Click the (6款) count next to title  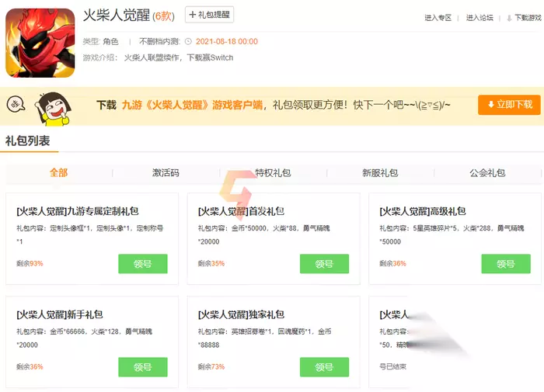(163, 16)
